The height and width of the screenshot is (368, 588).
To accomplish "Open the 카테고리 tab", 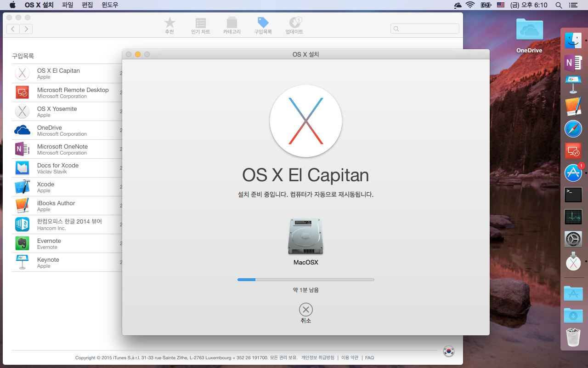I will [x=232, y=26].
